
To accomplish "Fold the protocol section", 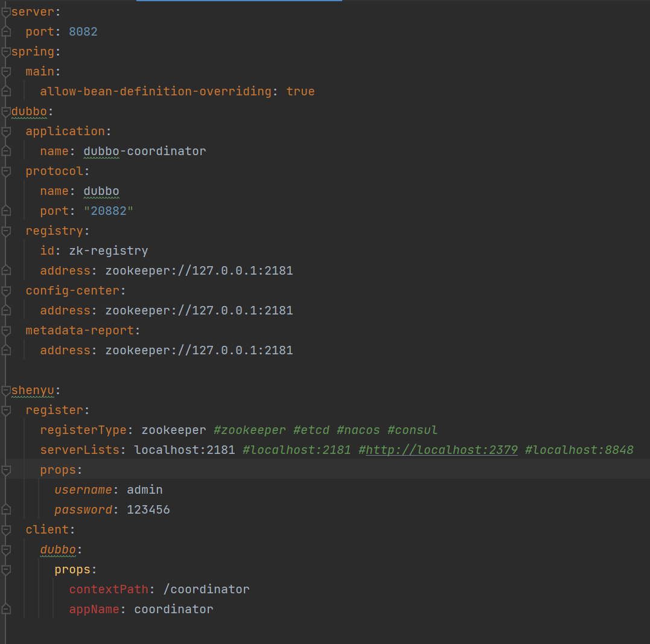I will [x=6, y=171].
